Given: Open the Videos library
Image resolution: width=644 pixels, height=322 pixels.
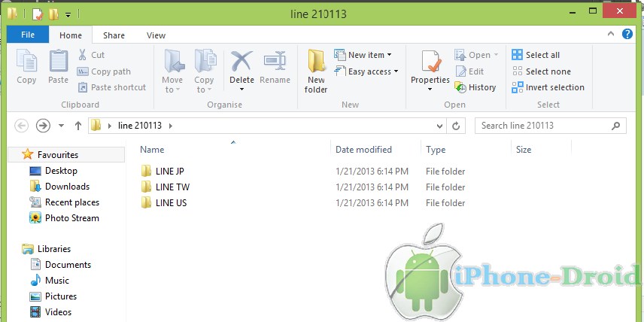Looking at the screenshot, I should tap(51, 312).
